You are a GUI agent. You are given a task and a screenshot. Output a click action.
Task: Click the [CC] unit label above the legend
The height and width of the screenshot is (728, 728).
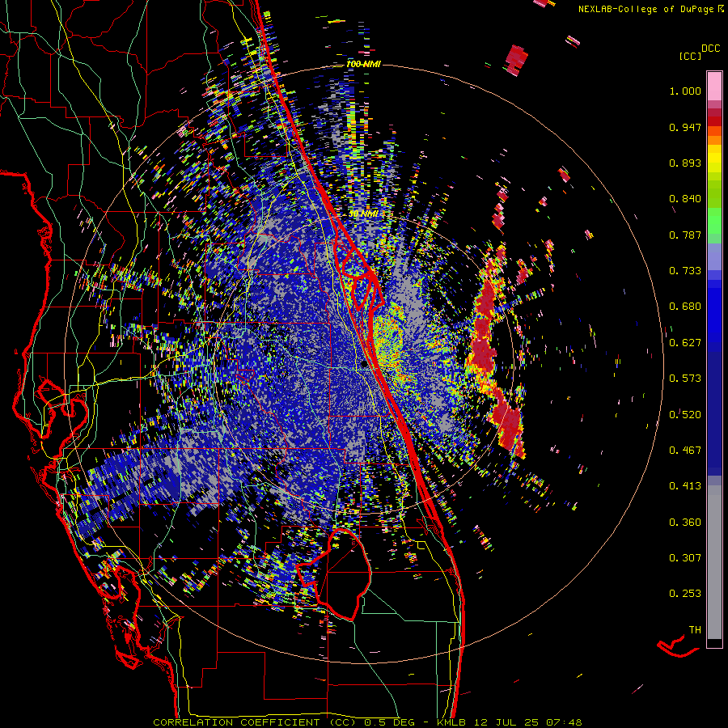tap(691, 56)
